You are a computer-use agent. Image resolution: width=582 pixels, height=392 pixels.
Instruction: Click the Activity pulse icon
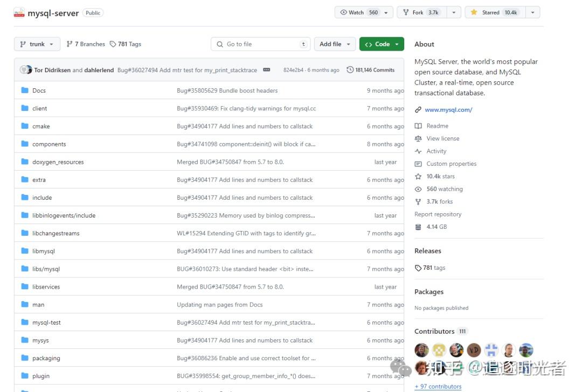[x=418, y=151]
